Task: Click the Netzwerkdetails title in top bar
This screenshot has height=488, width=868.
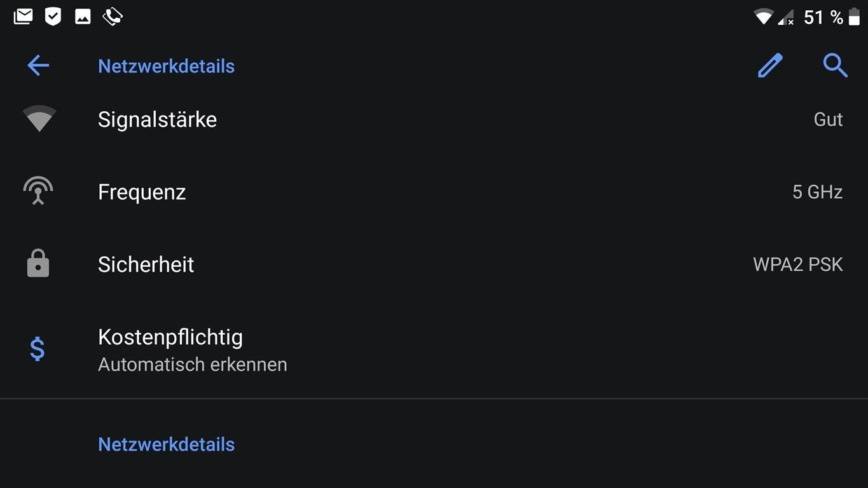Action: (167, 66)
